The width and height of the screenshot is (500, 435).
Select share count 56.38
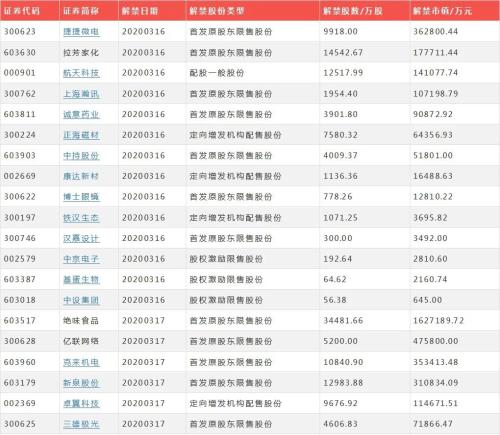pyautogui.click(x=335, y=300)
